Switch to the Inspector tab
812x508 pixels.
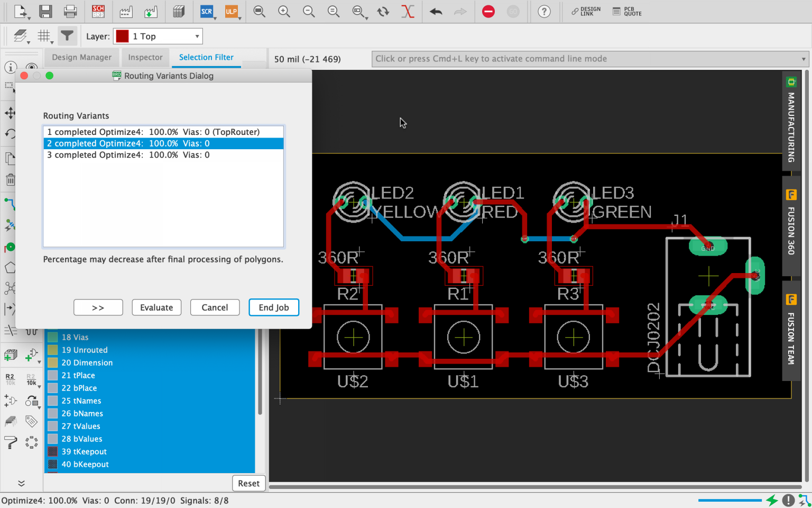coord(145,57)
